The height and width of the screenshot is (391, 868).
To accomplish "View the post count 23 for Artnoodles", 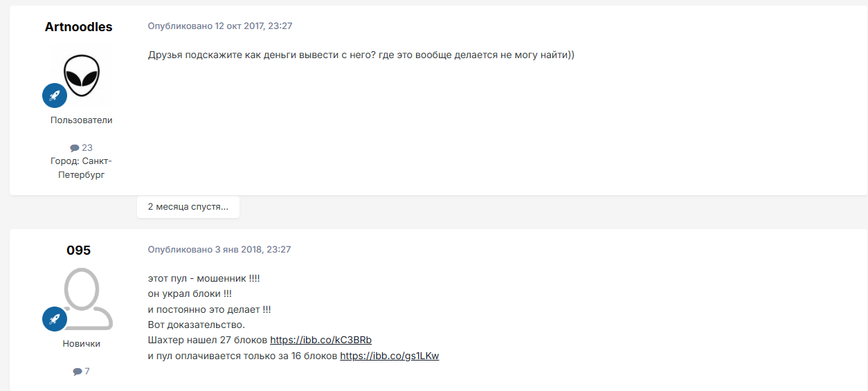I will [x=87, y=148].
